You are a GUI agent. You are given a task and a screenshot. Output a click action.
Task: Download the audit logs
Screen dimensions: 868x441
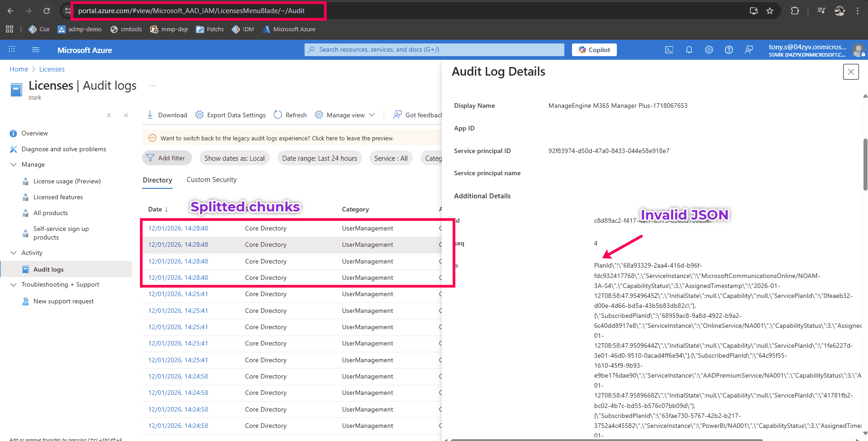tap(167, 115)
